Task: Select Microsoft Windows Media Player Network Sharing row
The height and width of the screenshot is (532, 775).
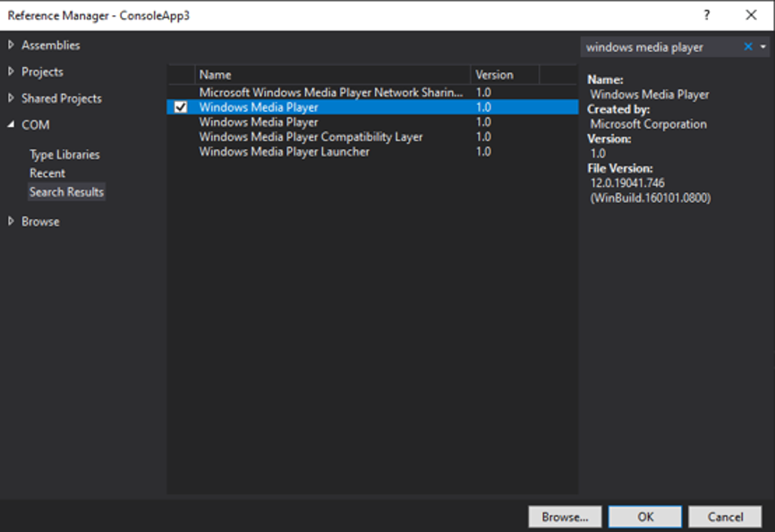Action: 372,92
